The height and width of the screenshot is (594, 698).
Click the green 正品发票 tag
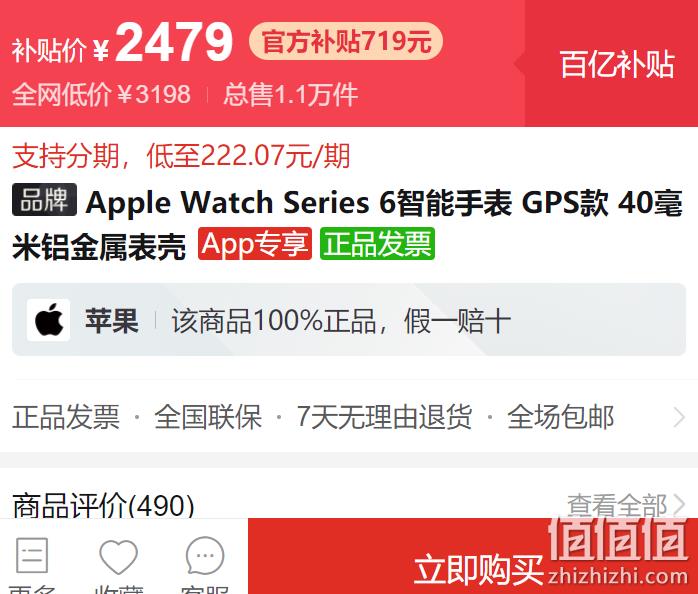[377, 244]
